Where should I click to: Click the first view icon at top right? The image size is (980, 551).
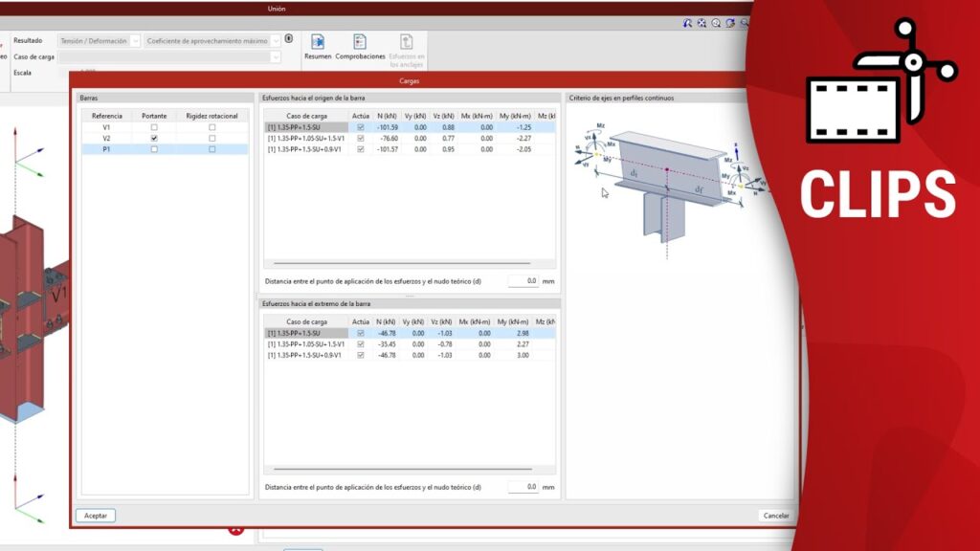[x=687, y=23]
